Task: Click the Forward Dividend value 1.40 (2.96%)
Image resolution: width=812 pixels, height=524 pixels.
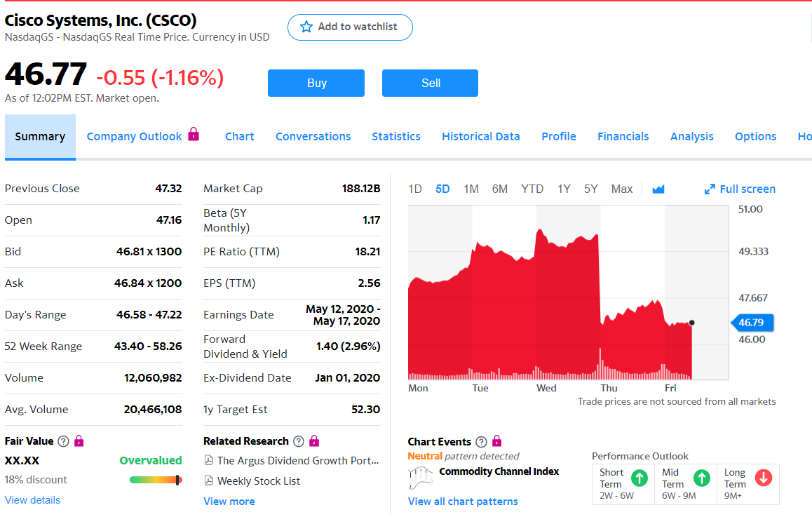Action: pos(348,347)
